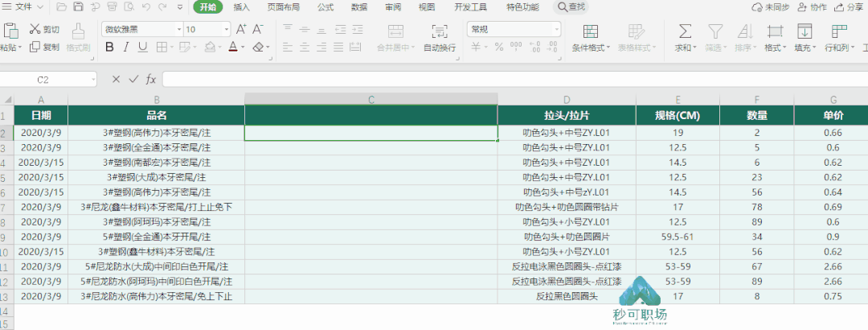The height and width of the screenshot is (330, 868).
Task: Select the 开始 ribbon tab
Action: pyautogui.click(x=208, y=7)
